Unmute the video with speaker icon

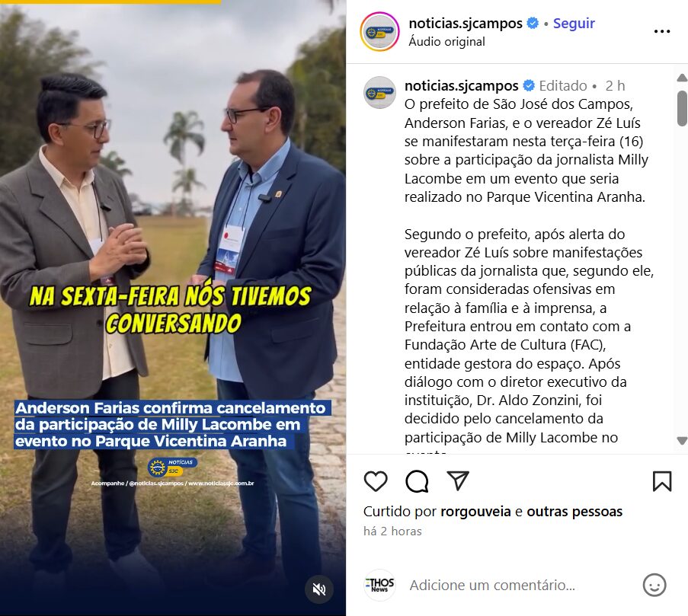pyautogui.click(x=319, y=589)
